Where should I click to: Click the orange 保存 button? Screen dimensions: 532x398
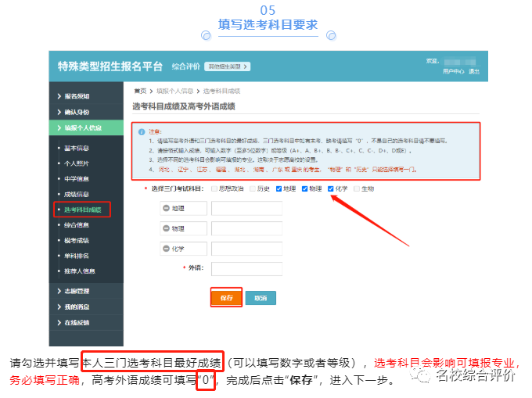tap(225, 298)
